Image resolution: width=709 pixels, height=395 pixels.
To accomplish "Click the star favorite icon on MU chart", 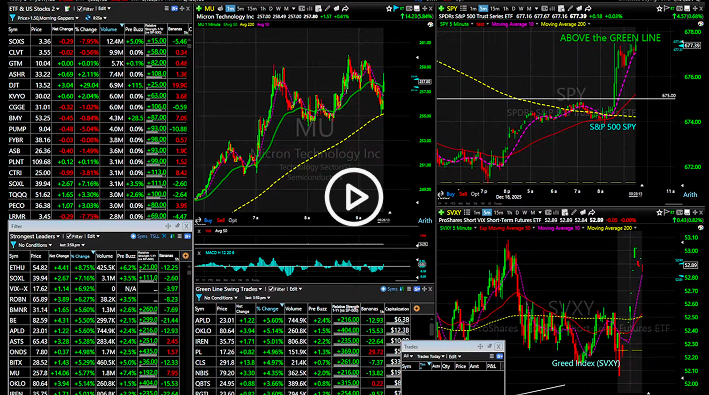I will point(388,9).
